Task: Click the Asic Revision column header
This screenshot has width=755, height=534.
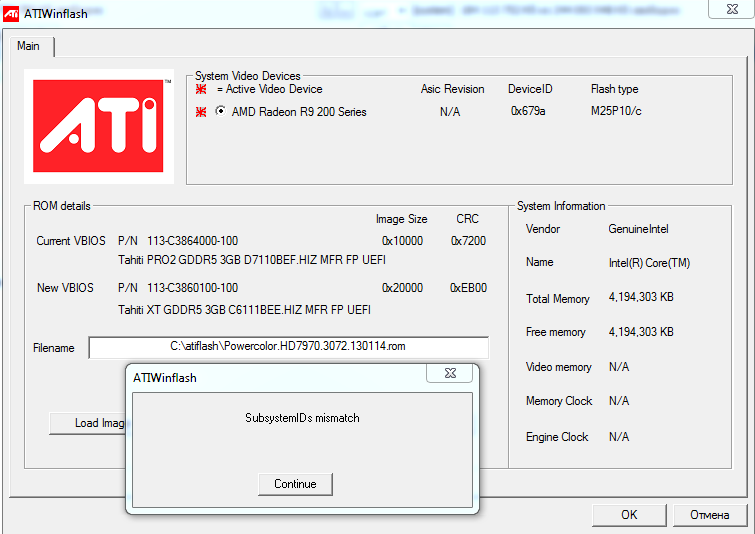Action: (x=452, y=89)
